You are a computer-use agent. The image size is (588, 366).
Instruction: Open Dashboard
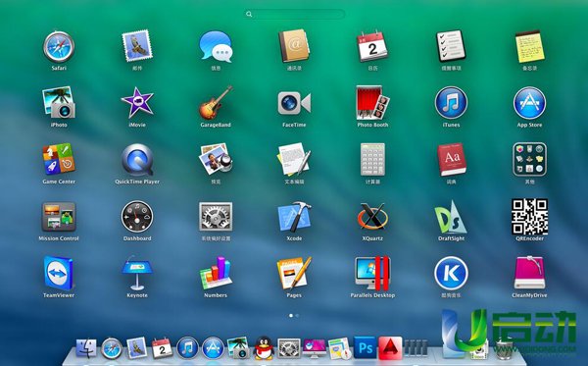137,217
